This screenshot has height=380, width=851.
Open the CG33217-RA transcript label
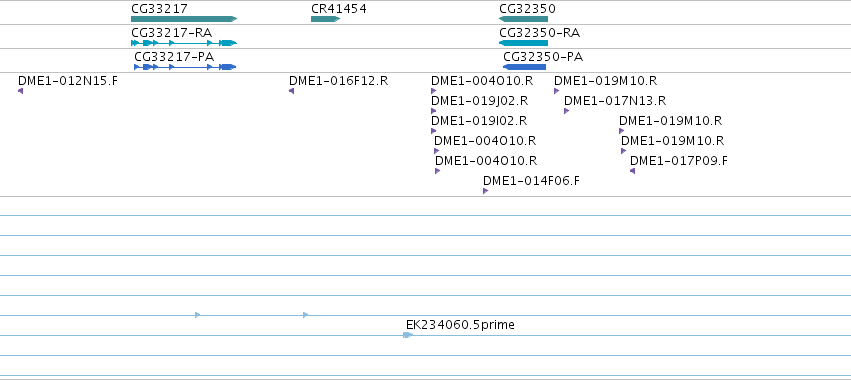[x=172, y=33]
